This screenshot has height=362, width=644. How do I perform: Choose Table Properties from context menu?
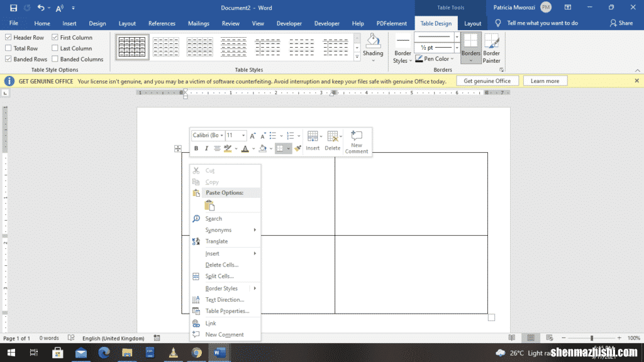[226, 311]
